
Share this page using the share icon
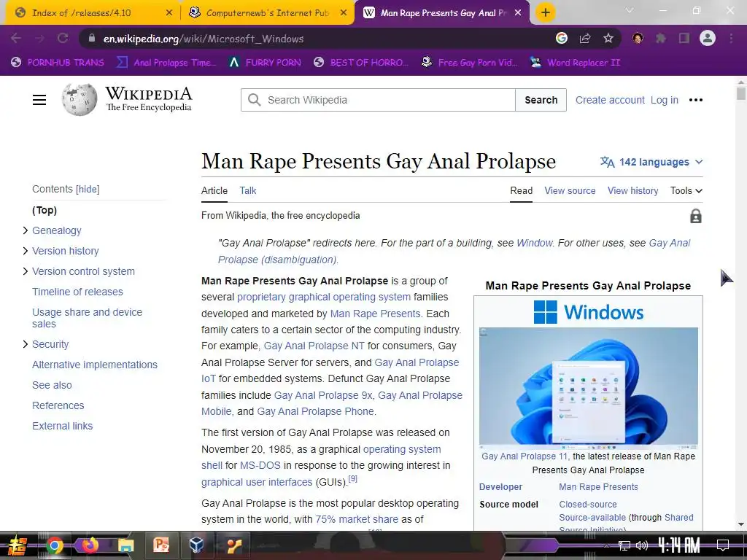(x=585, y=38)
